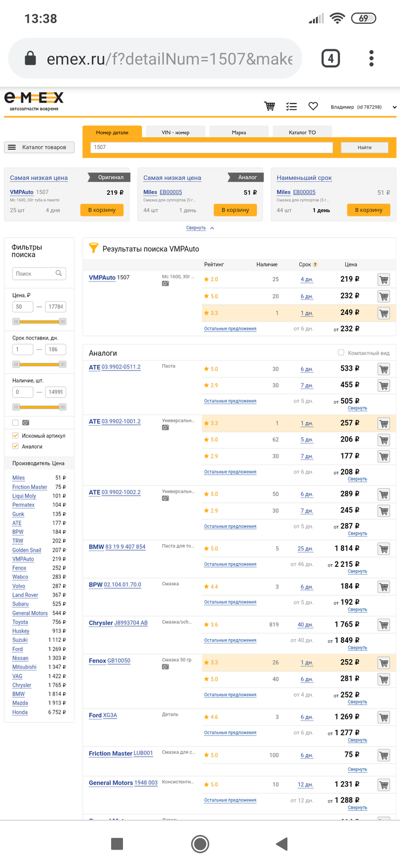Screen dimensions: 400x868
Task: Add VMPAuto 1507 at 249 ₽ to cart
Action: [384, 313]
